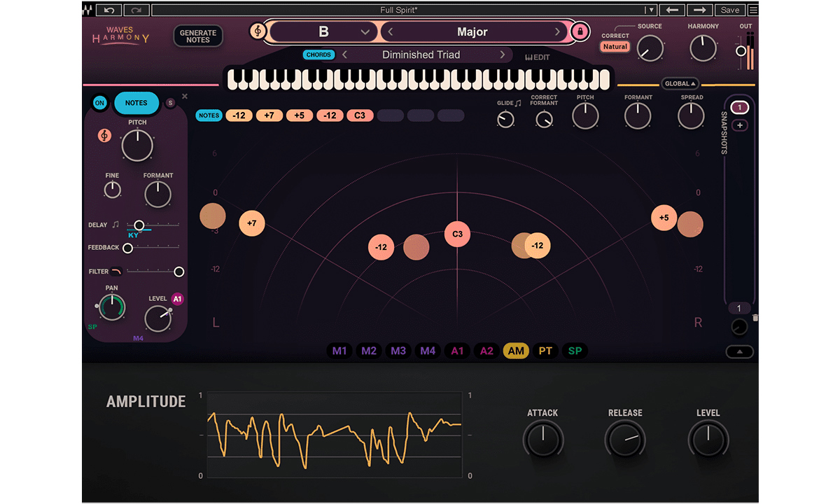Open the M2 modulator tab
840x504 pixels.
pos(369,351)
